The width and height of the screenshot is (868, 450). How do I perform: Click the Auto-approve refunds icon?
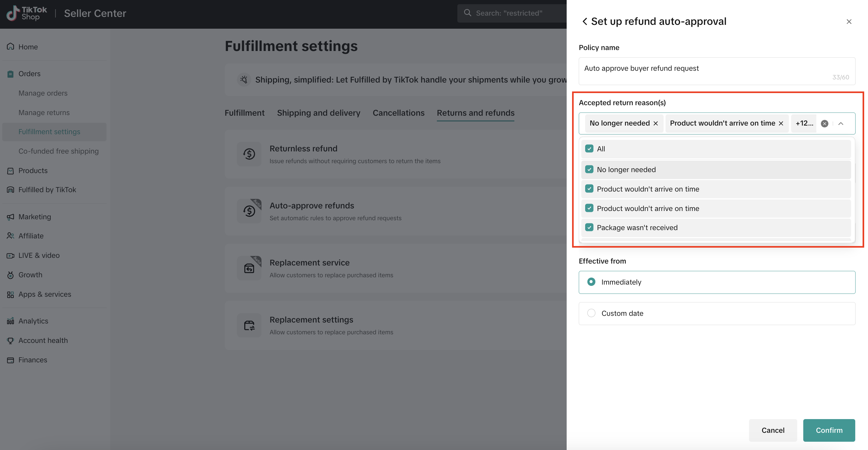[249, 211]
